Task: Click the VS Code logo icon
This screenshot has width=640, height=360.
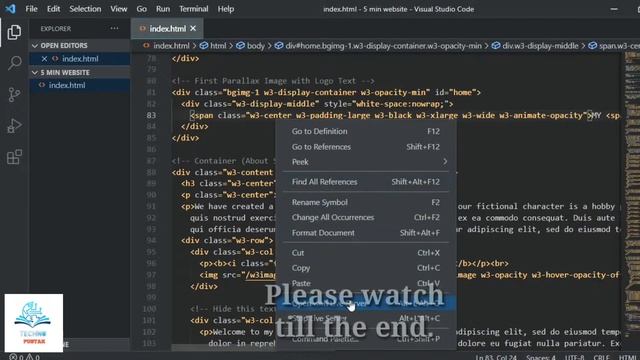Action: (10, 9)
